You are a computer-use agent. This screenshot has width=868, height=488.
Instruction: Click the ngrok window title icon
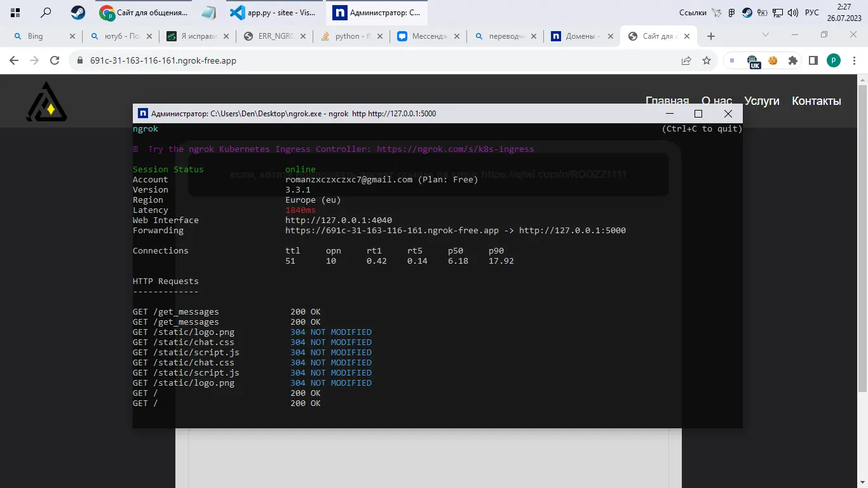coord(143,114)
